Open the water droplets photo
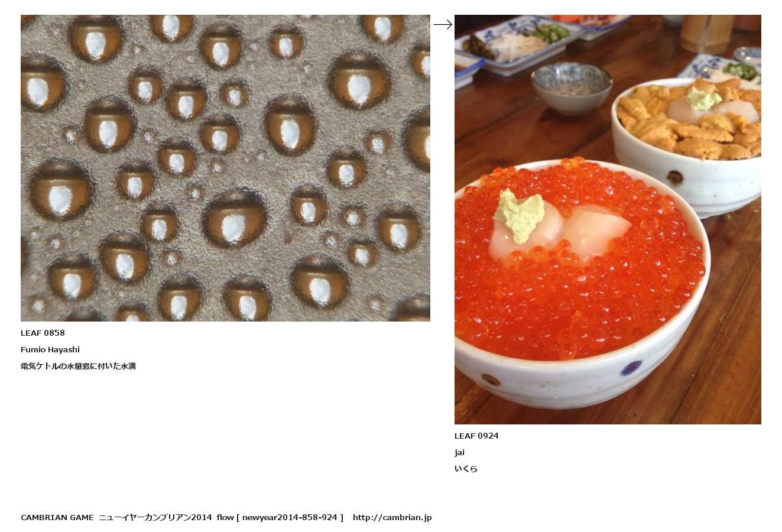 (225, 168)
